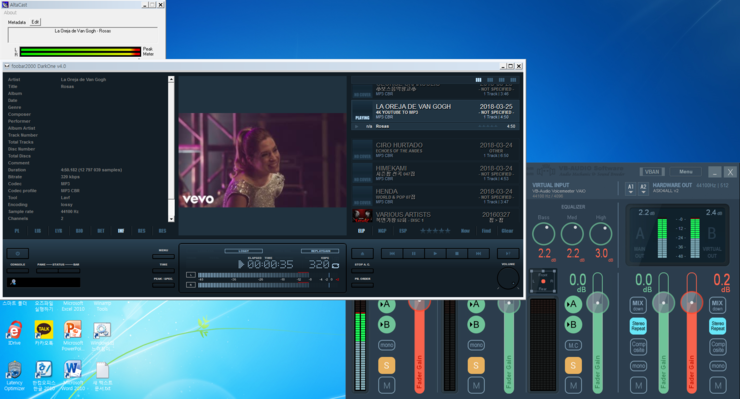Click the Clear button under playlist
This screenshot has width=740, height=399.
[x=507, y=231]
